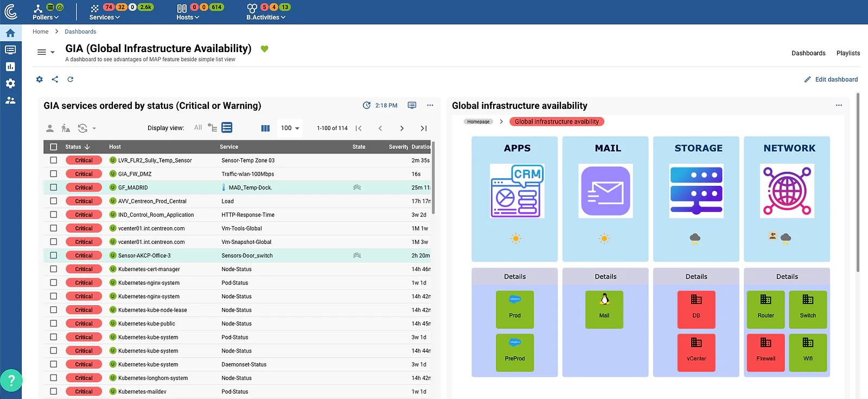Sort the table by the Status column header
The image size is (868, 399).
tap(78, 147)
